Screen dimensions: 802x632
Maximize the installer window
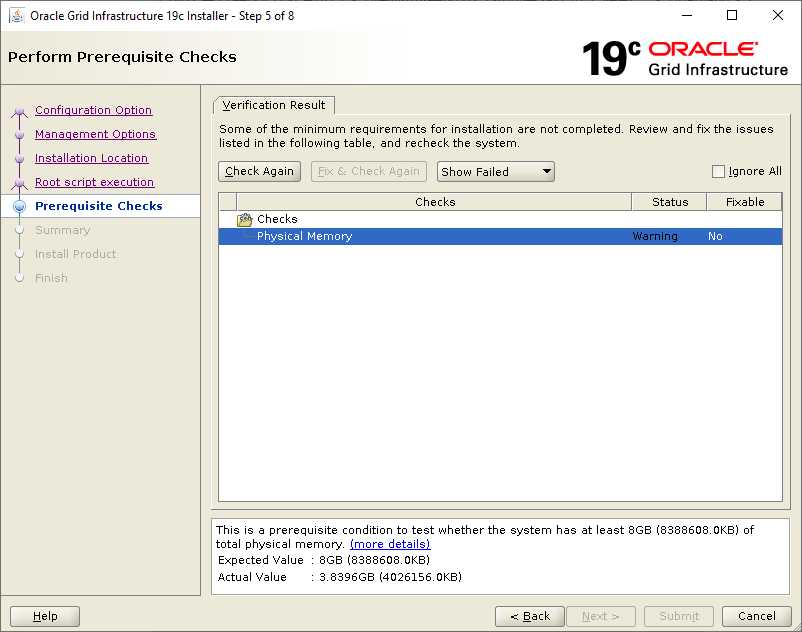(x=732, y=15)
